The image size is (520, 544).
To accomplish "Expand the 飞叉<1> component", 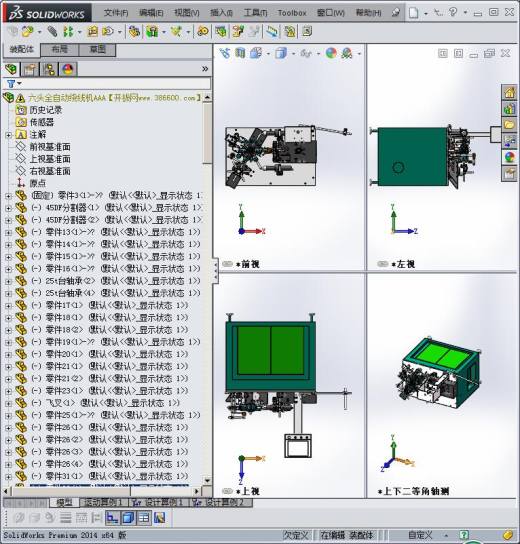I will 9,403.
